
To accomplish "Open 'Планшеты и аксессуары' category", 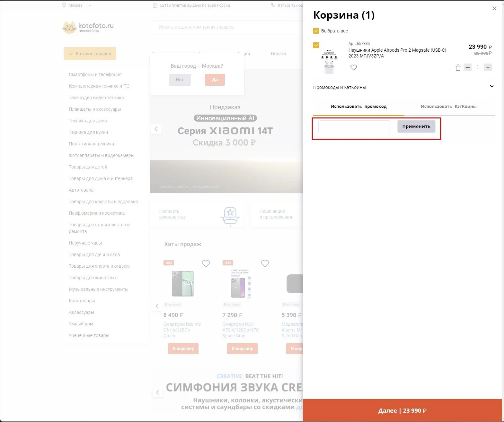I will (95, 109).
